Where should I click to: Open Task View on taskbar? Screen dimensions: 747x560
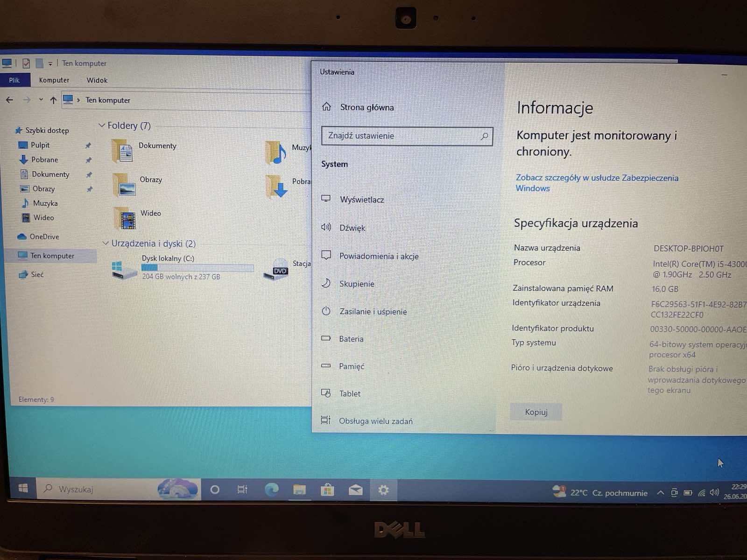[242, 490]
